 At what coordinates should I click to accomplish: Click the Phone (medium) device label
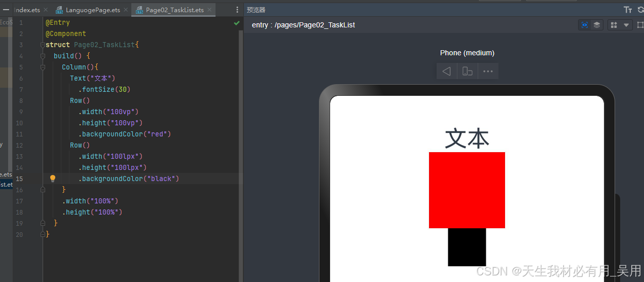pos(467,53)
